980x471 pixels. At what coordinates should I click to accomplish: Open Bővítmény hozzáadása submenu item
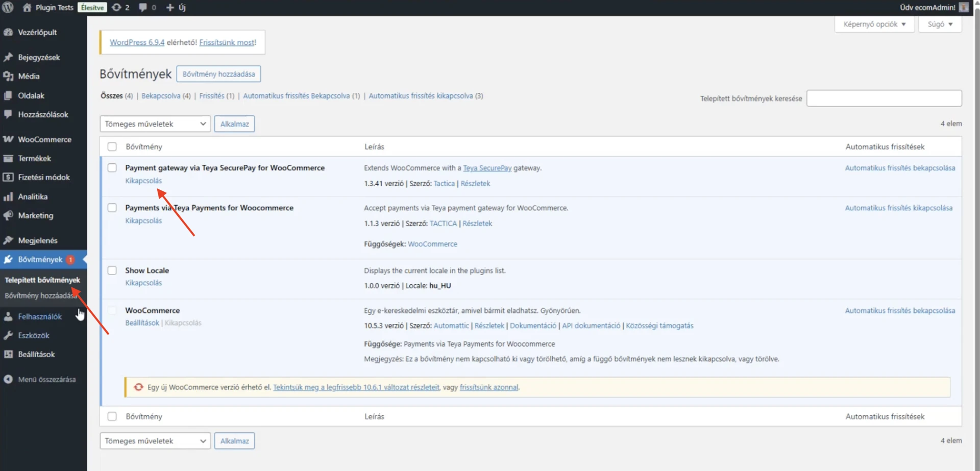click(x=40, y=295)
